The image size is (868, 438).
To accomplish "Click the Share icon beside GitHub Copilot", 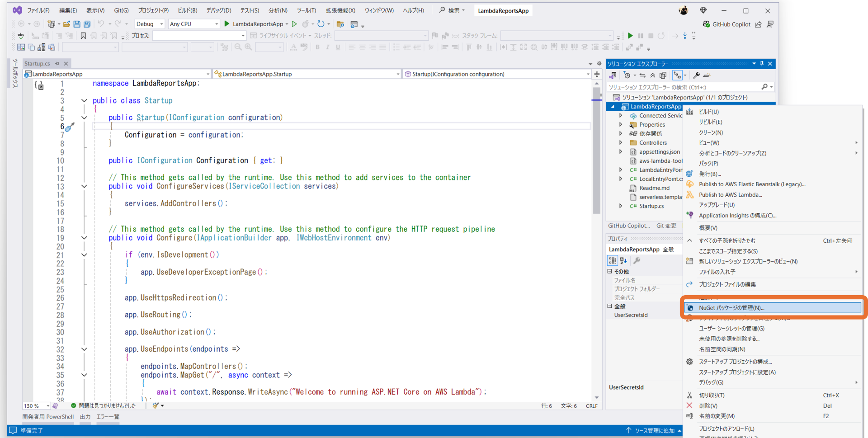I will point(758,24).
